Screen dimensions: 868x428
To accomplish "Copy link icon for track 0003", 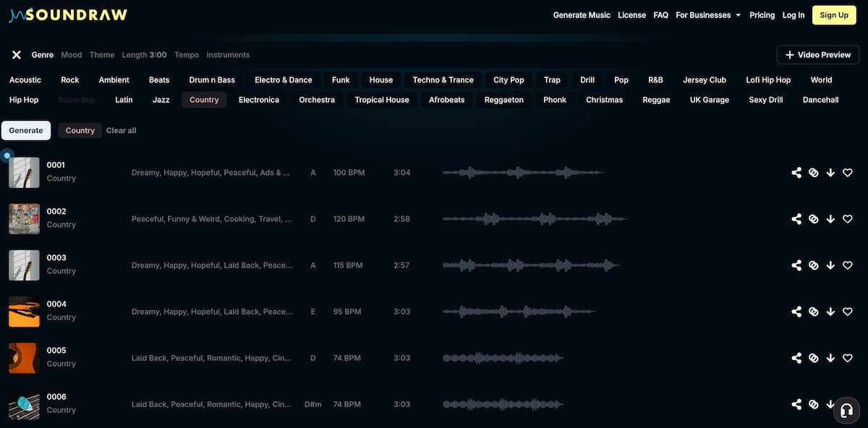I will coord(813,265).
